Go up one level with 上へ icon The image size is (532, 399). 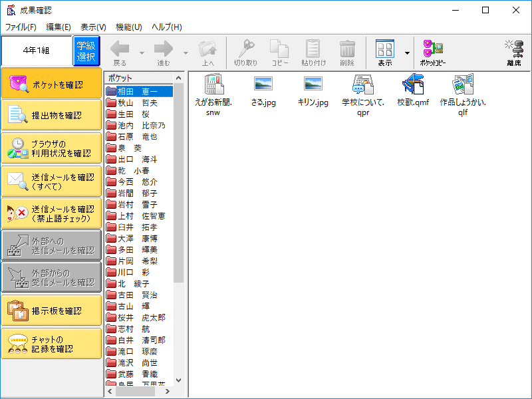pos(207,49)
